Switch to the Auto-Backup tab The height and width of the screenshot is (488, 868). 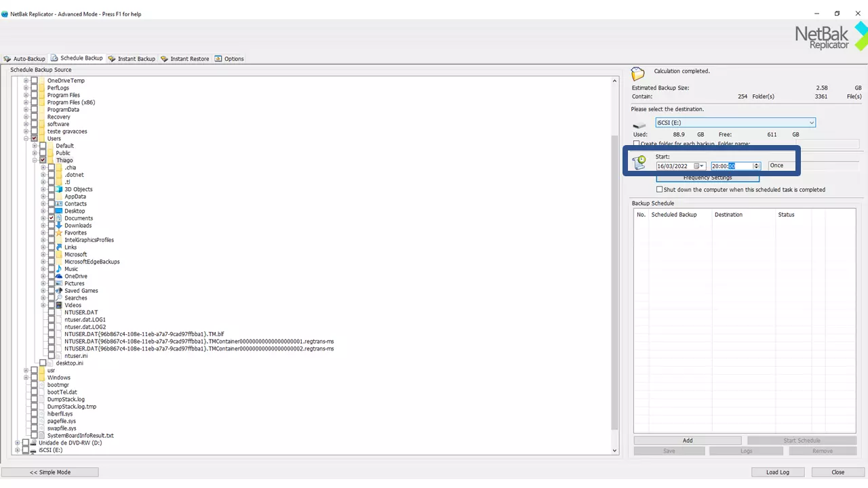coord(24,59)
